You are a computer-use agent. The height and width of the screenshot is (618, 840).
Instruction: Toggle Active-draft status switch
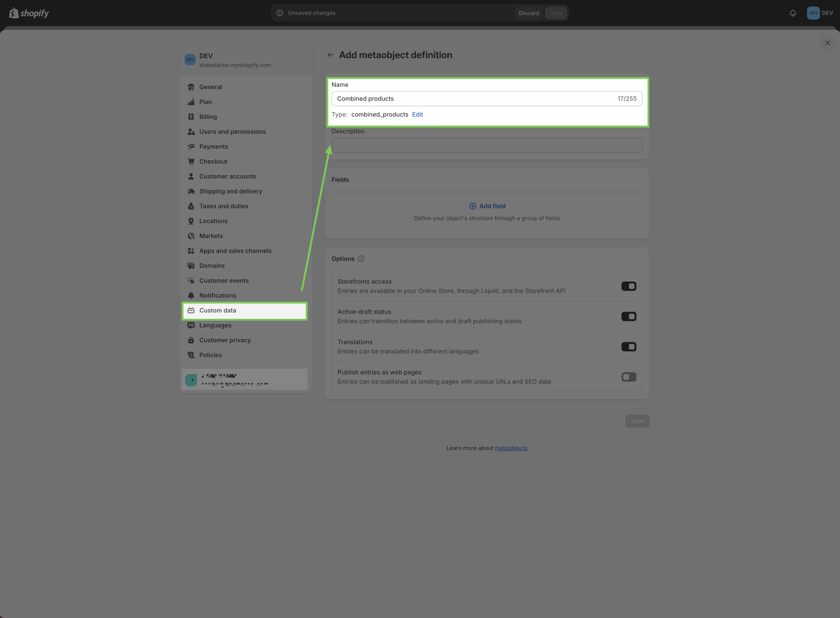tap(629, 316)
